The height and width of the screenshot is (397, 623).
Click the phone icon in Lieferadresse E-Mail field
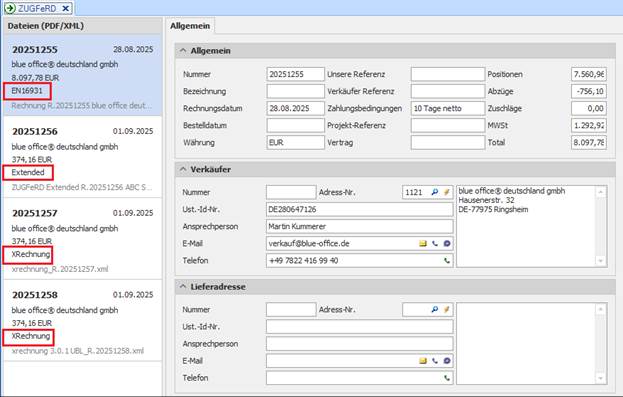coord(435,361)
